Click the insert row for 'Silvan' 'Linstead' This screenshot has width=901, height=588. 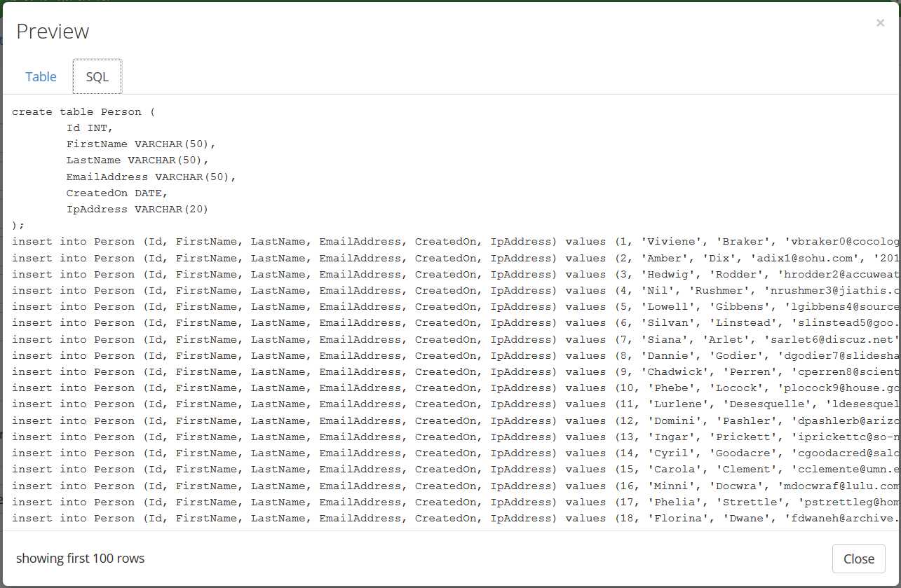coord(456,323)
